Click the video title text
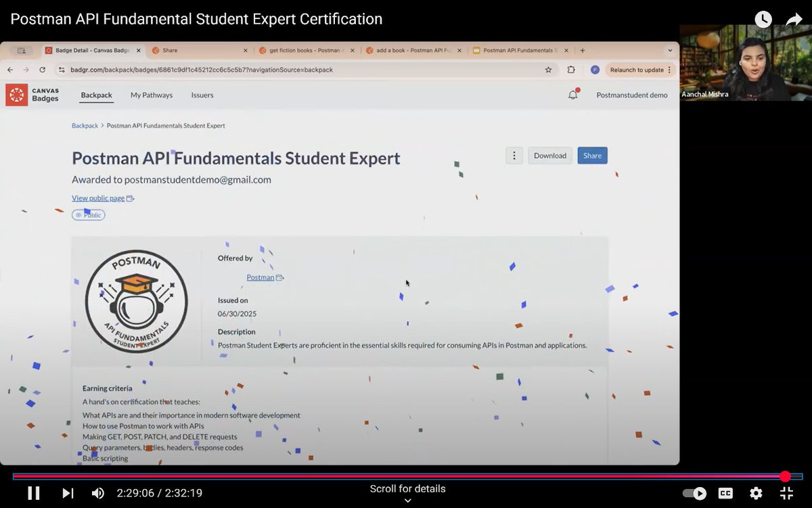This screenshot has height=508, width=812. pyautogui.click(x=196, y=19)
